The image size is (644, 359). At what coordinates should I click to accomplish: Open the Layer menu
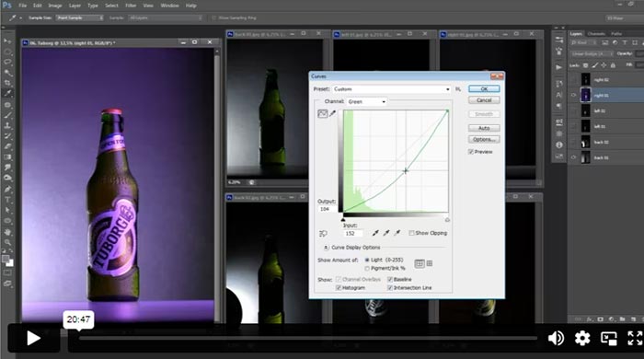(75, 6)
